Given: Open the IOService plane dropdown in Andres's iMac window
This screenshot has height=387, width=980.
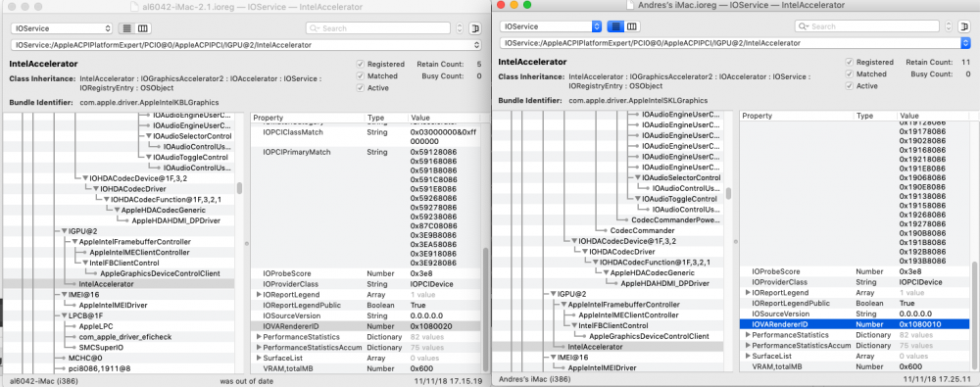Looking at the screenshot, I should 551,26.
